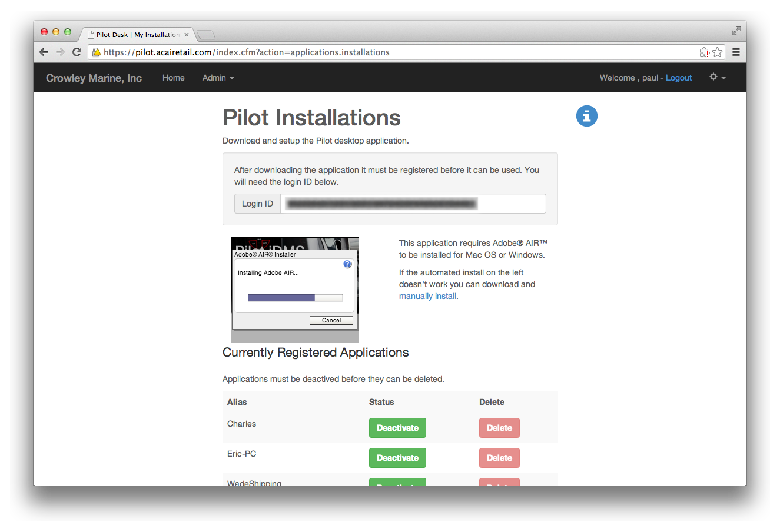The image size is (780, 532).
Task: Reload the page with refresh icon
Action: tap(77, 52)
